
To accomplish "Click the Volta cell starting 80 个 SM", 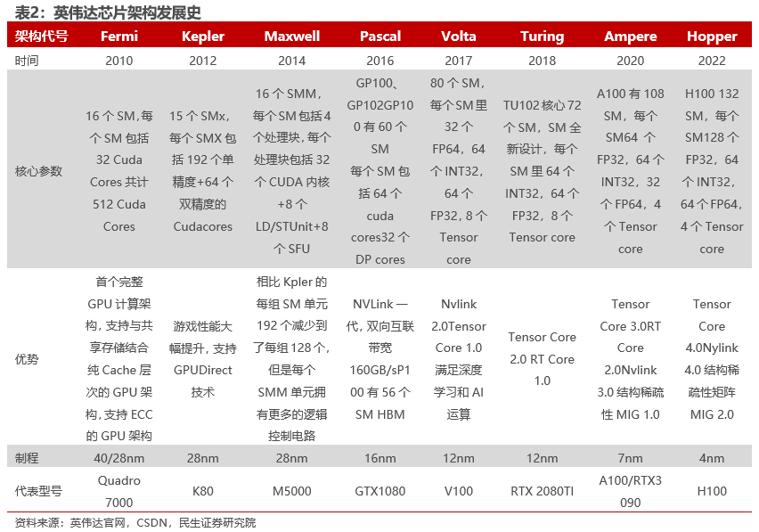I will 459,171.
